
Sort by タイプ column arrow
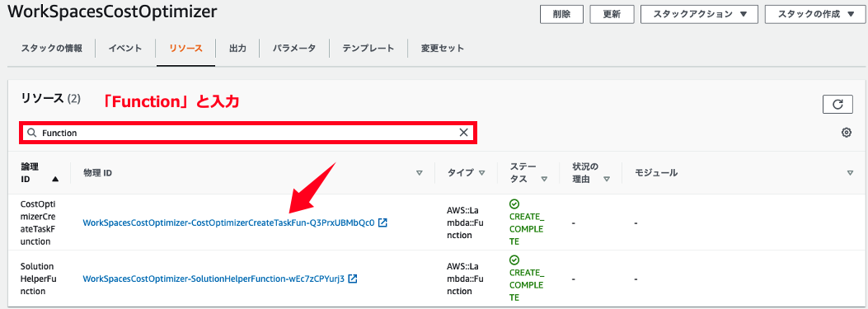[x=481, y=173]
